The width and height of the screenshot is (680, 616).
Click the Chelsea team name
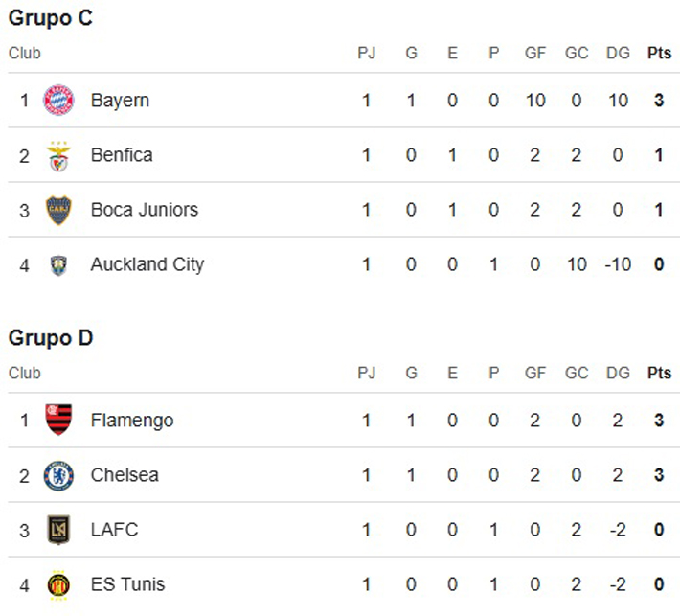point(125,475)
